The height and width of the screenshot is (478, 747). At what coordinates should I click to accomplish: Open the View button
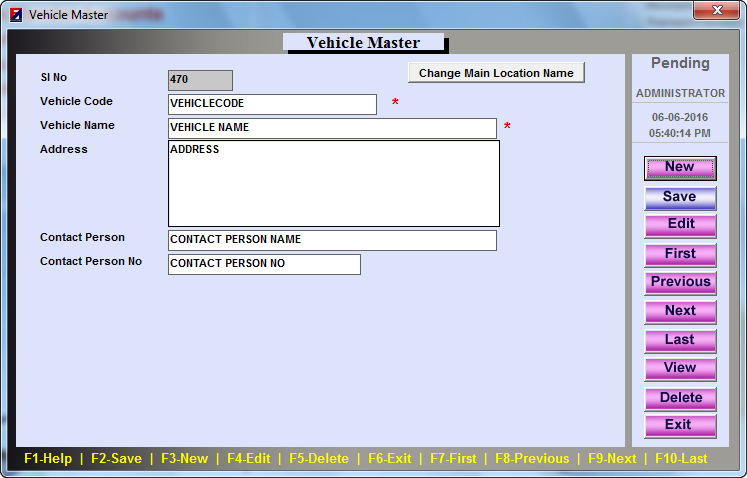pos(680,368)
